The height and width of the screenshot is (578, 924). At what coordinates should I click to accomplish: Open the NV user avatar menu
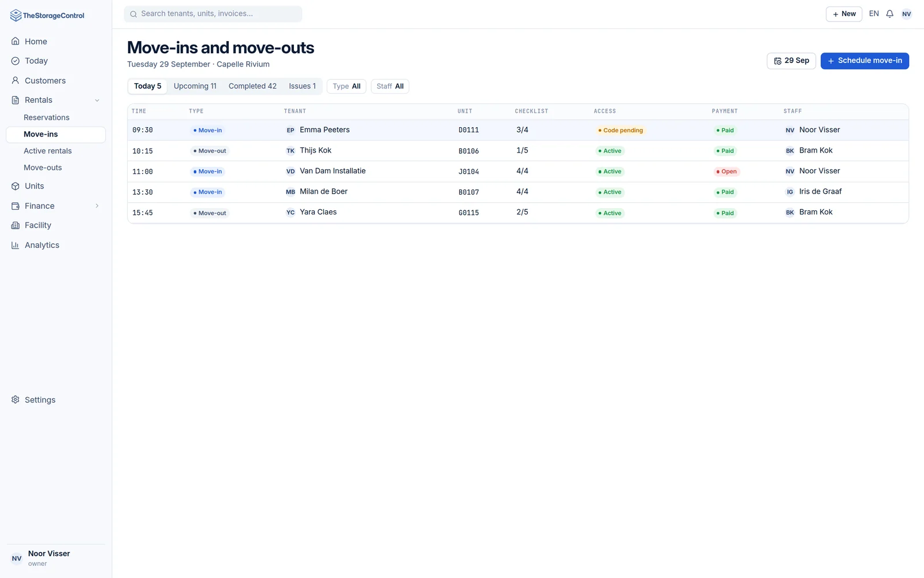point(907,14)
